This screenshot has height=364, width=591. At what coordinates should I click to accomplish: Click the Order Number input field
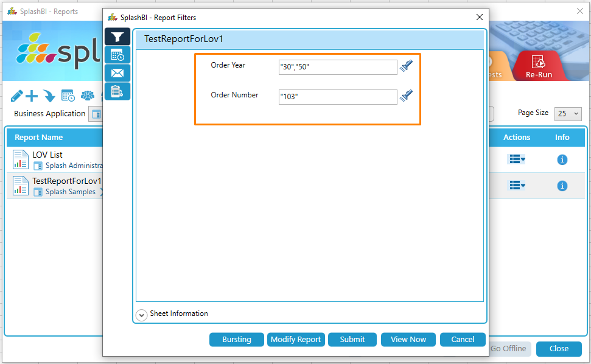tap(338, 97)
